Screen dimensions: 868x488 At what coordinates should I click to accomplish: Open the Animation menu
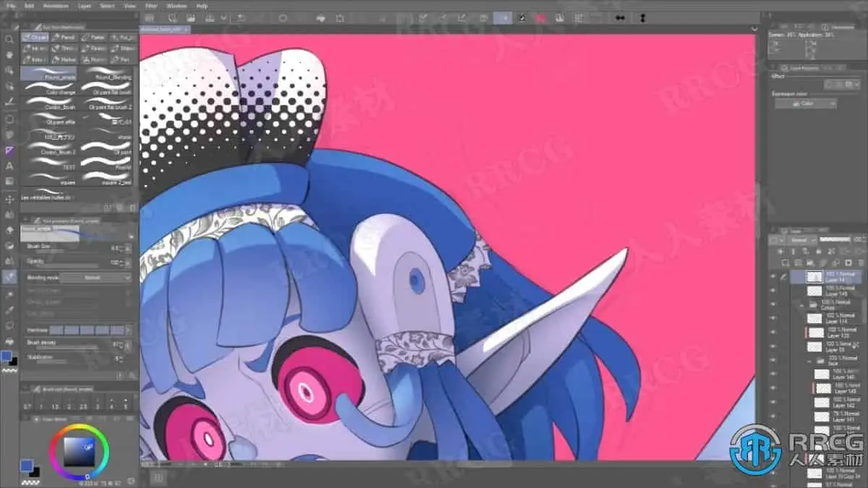pos(56,5)
